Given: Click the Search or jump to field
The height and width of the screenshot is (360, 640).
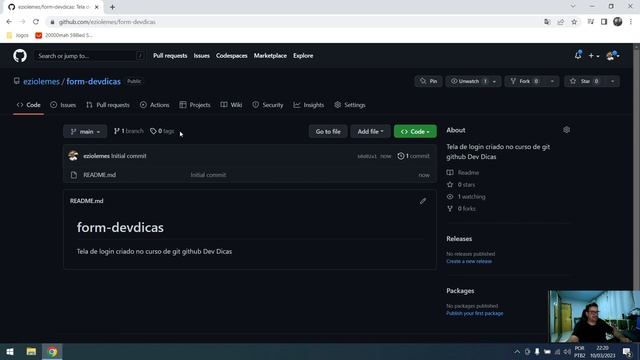Looking at the screenshot, I should (89, 56).
